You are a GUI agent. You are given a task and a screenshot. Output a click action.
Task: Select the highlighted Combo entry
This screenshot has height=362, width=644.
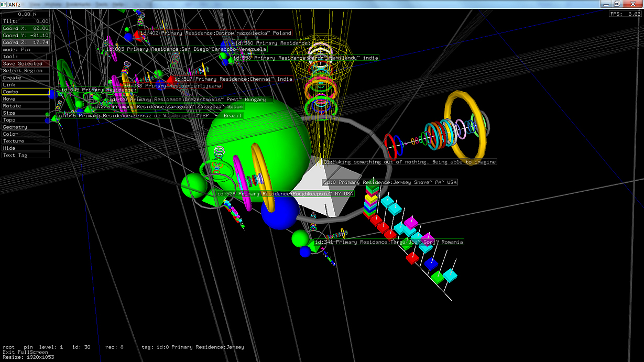[25, 92]
